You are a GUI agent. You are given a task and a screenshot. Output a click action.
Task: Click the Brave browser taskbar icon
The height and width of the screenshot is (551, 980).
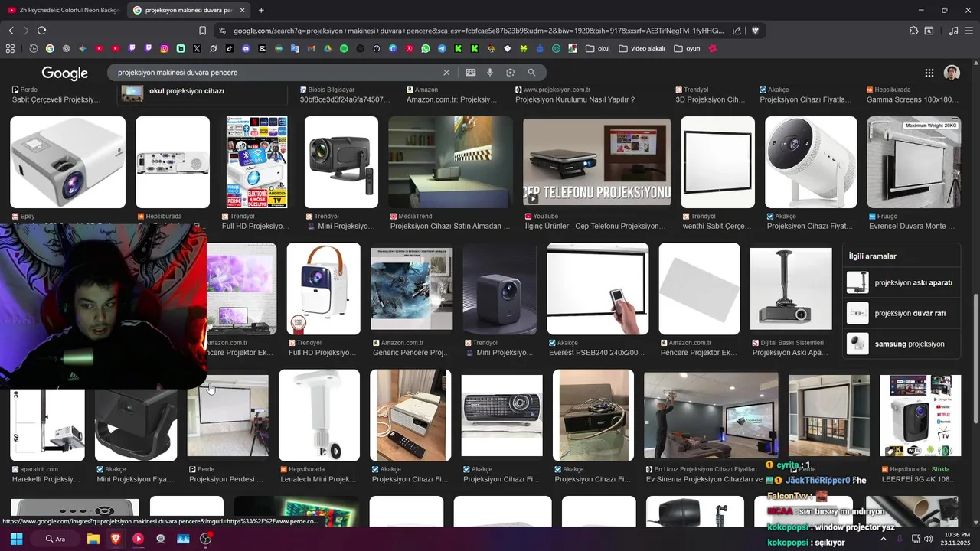pyautogui.click(x=116, y=539)
